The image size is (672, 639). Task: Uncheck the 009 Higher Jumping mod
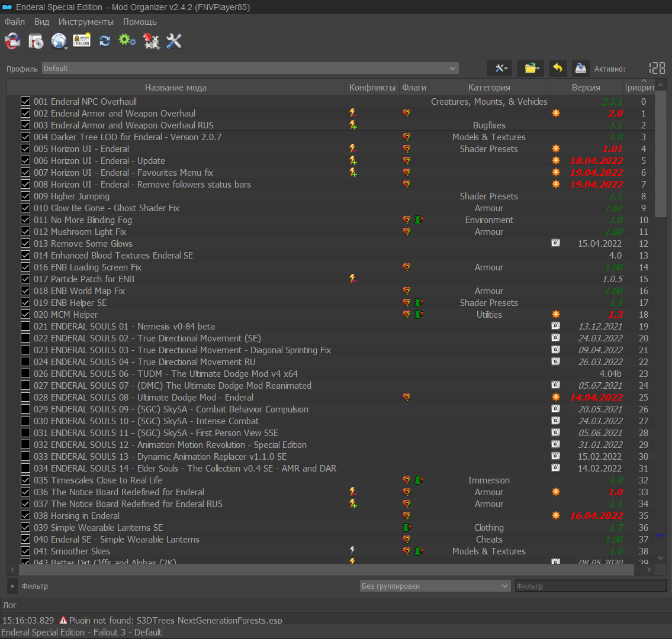[25, 196]
